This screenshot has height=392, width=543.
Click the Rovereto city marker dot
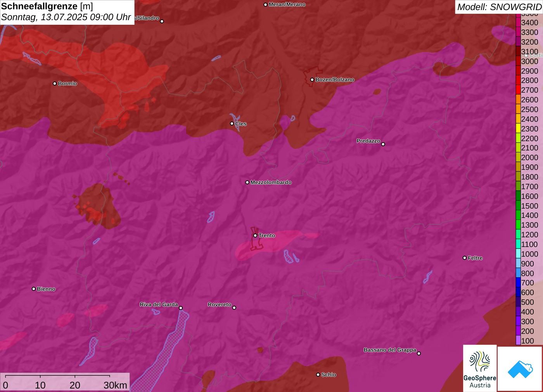tap(234, 308)
